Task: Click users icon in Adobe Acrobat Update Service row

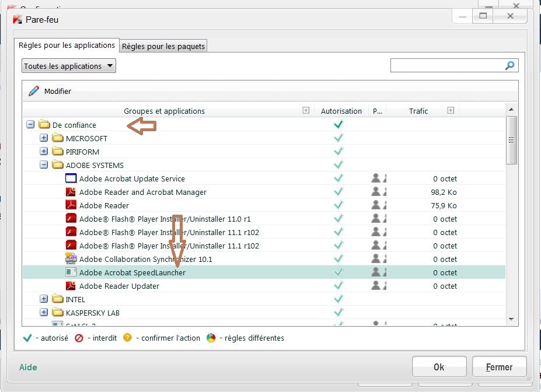Action: 379,178
